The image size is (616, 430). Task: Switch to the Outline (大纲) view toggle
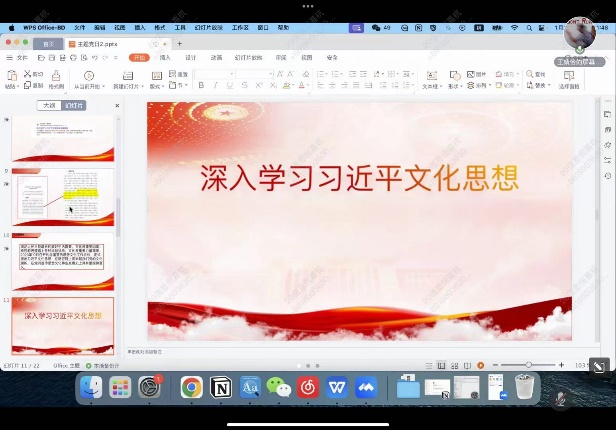tap(49, 105)
